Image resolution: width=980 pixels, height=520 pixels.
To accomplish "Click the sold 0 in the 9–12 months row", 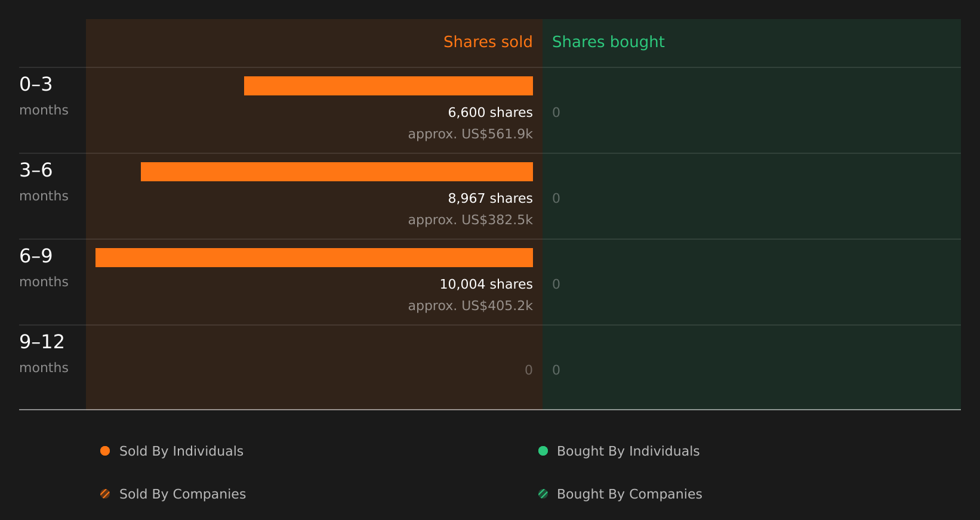I will [x=529, y=370].
